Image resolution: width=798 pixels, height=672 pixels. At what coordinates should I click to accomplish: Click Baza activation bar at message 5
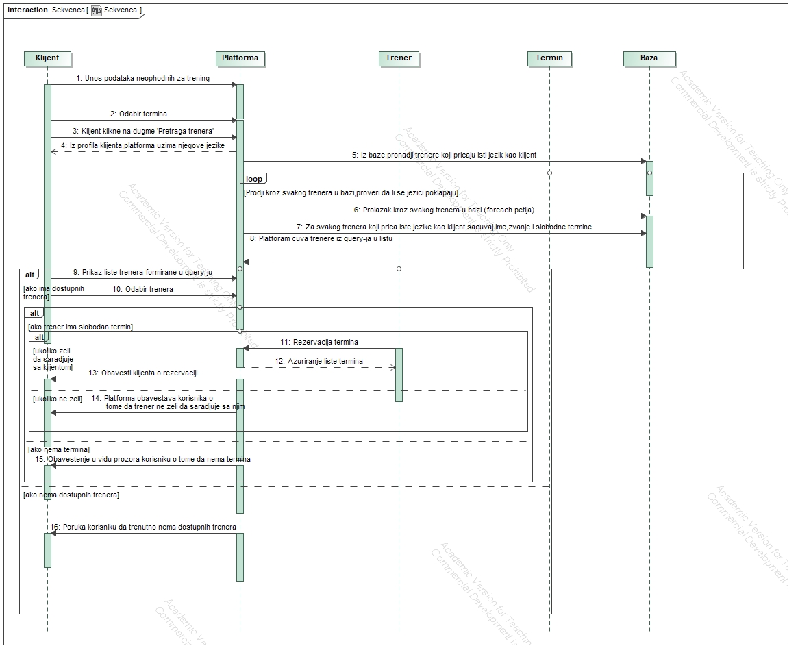649,179
